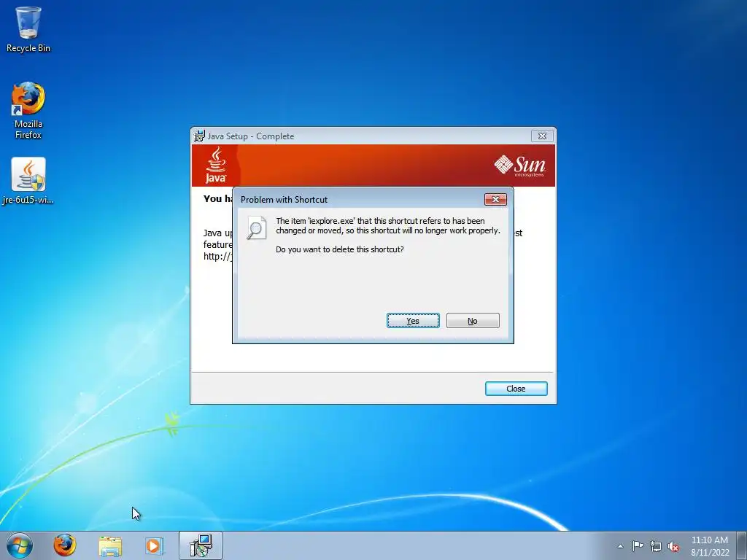Click the Java logo in setup banner
Screen dimensions: 747x560
point(216,165)
